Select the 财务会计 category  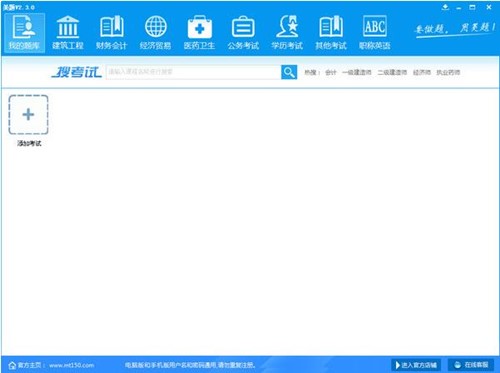tap(112, 33)
